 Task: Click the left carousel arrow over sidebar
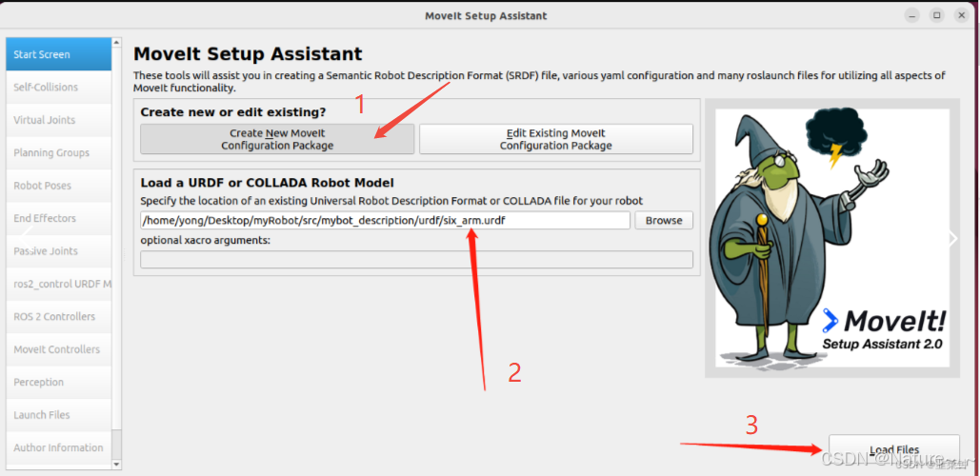click(x=27, y=238)
